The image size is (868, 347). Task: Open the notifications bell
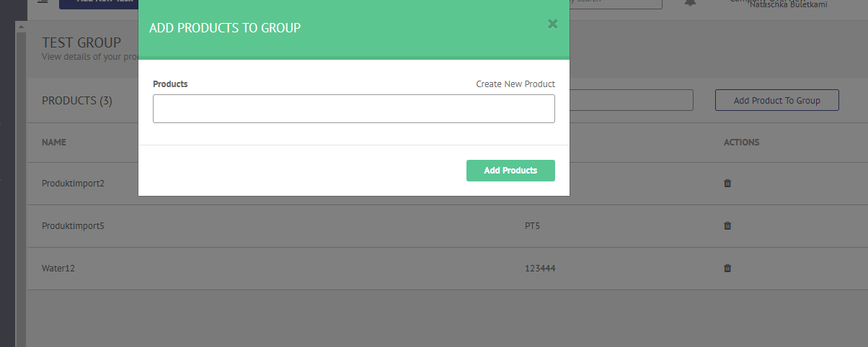pos(691,3)
